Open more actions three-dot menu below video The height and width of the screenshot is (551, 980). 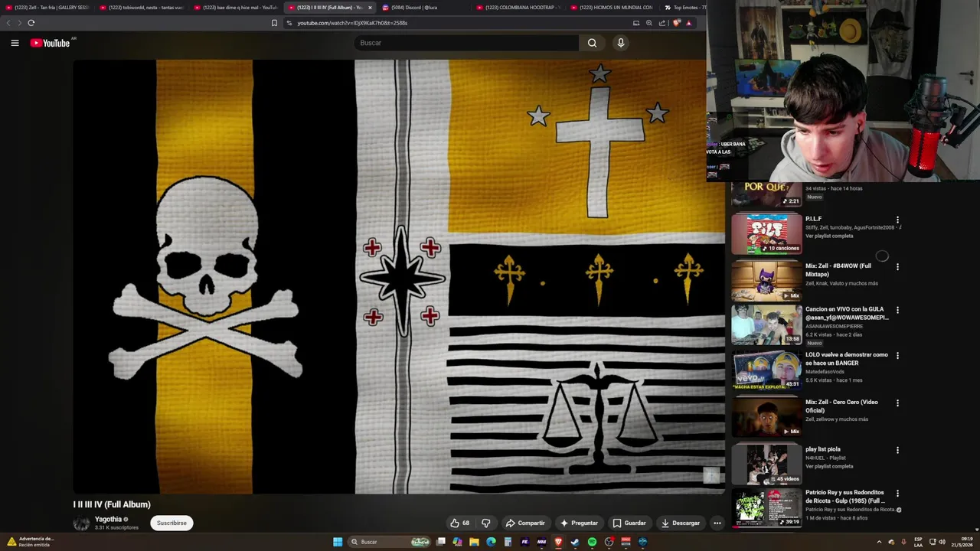717,523
